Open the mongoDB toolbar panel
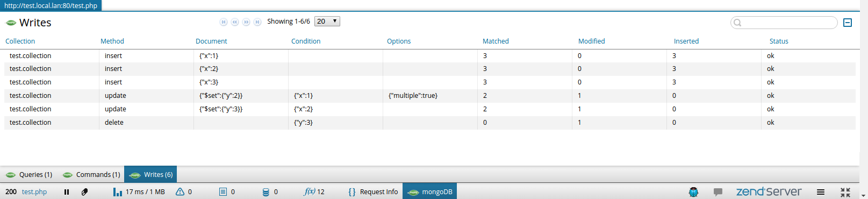The image size is (868, 199). point(430,191)
